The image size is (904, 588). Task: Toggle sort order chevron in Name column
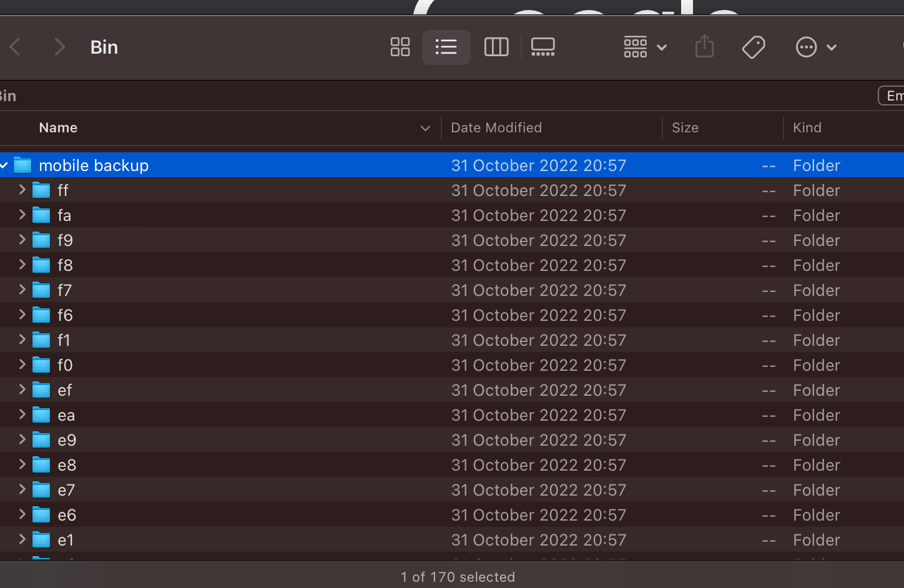[x=425, y=128]
